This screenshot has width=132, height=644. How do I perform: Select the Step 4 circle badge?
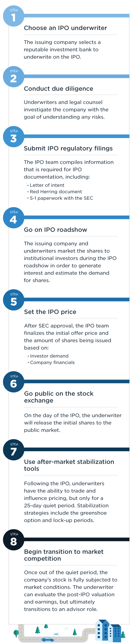[14, 218]
